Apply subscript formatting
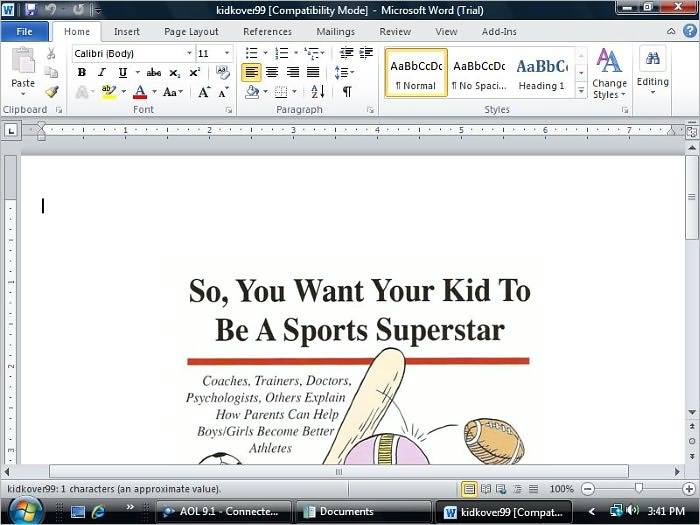The image size is (700, 525). [175, 73]
